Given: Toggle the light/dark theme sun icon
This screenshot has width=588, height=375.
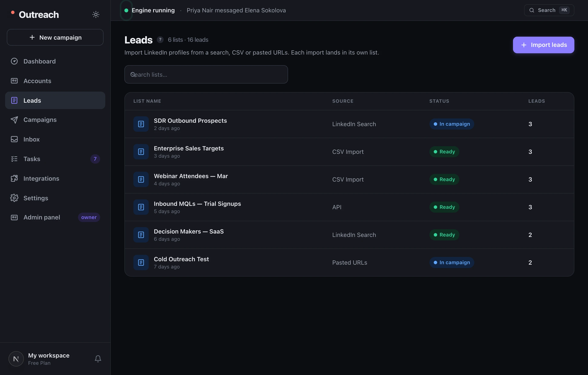Looking at the screenshot, I should tap(96, 14).
